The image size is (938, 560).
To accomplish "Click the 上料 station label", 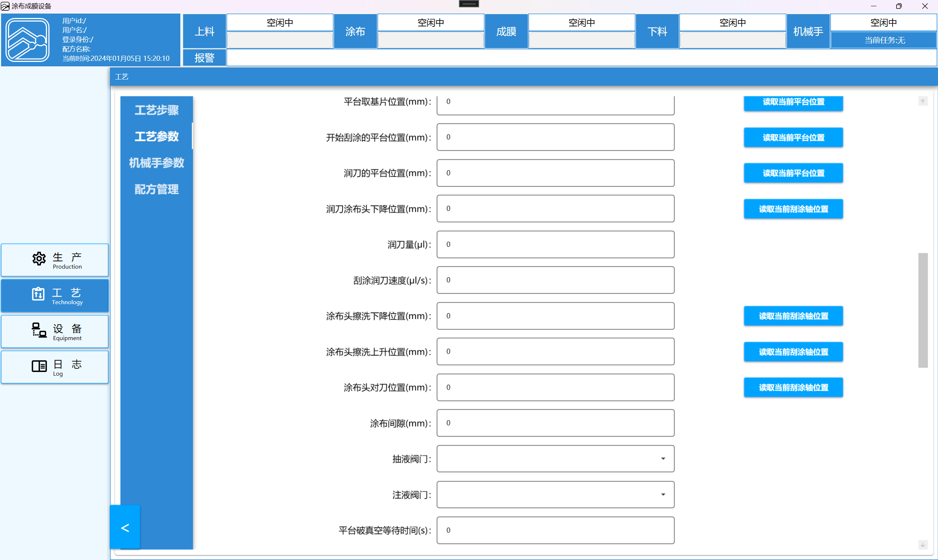I will coord(205,31).
